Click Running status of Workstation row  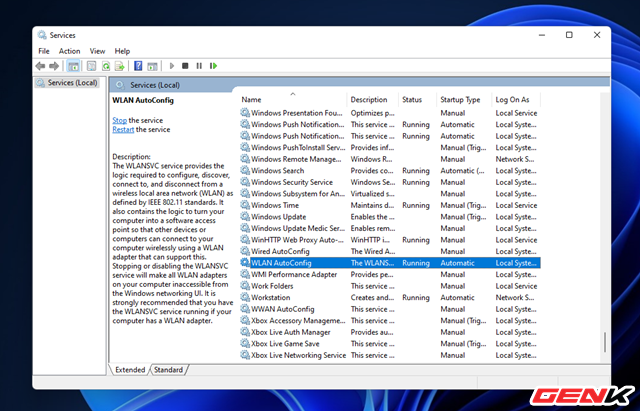(x=416, y=298)
